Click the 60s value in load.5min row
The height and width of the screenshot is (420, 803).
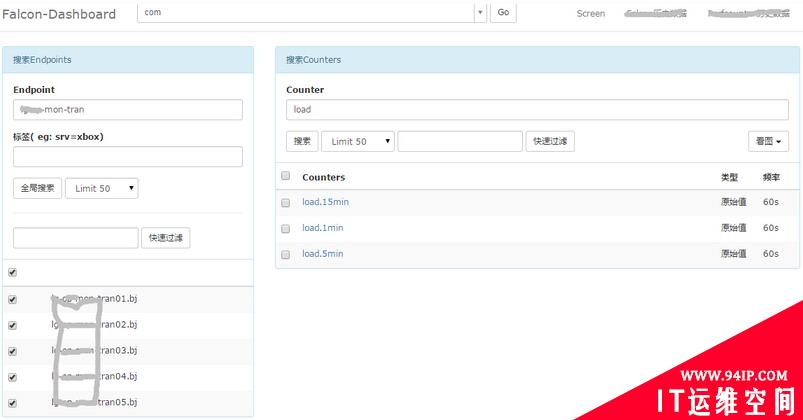click(x=771, y=254)
